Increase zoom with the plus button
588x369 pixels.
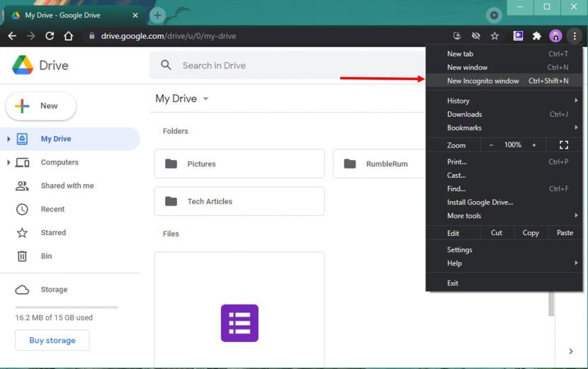click(x=534, y=145)
